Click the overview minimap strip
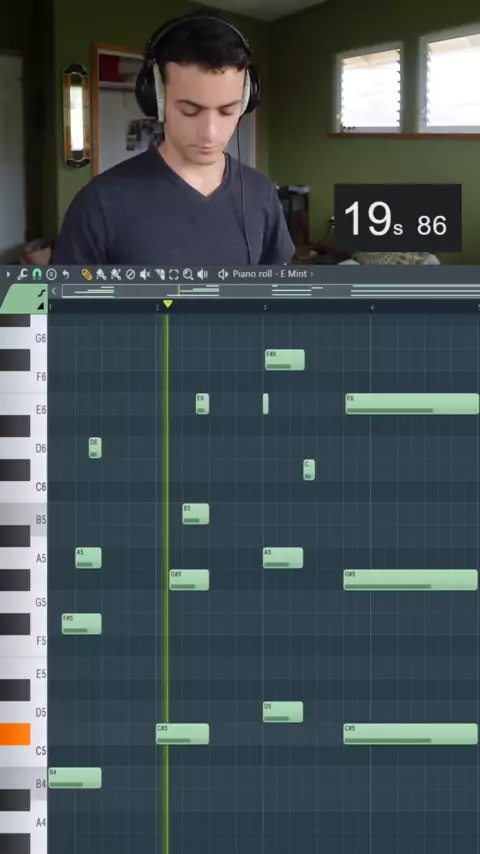Image resolution: width=480 pixels, height=854 pixels. click(x=271, y=291)
